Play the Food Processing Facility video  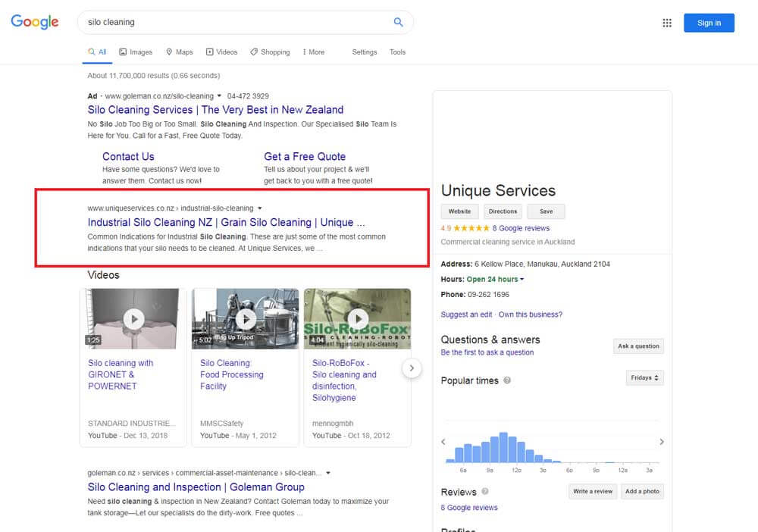pos(246,318)
